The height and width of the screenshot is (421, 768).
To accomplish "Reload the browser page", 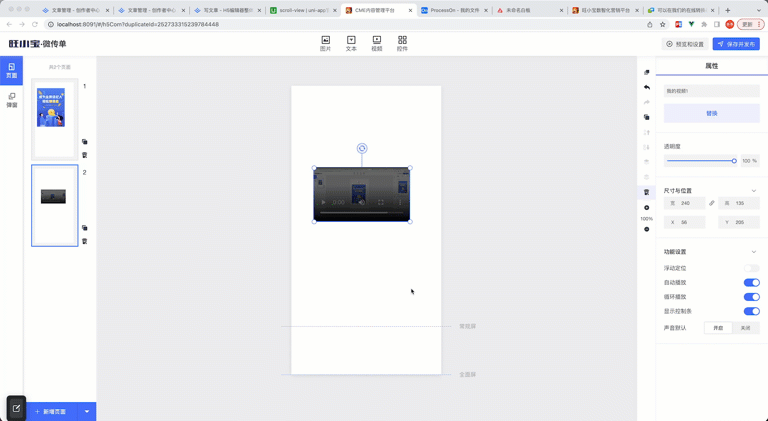I will coord(35,24).
